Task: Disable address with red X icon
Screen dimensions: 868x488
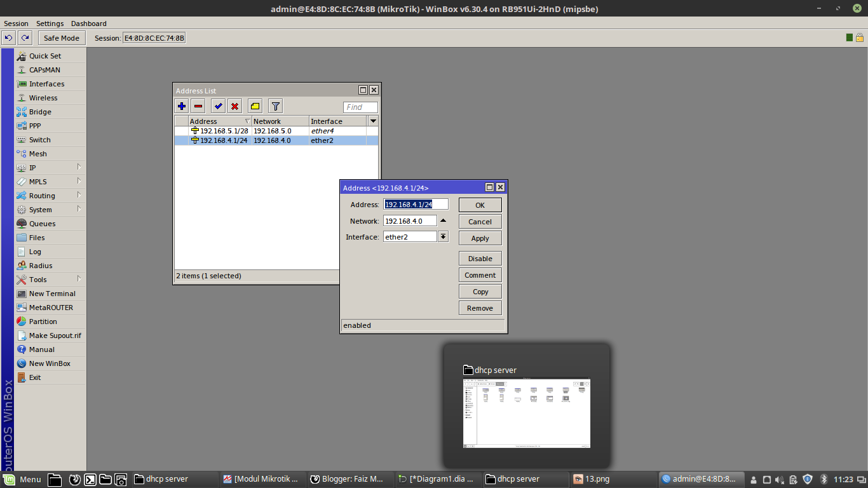Action: (235, 106)
